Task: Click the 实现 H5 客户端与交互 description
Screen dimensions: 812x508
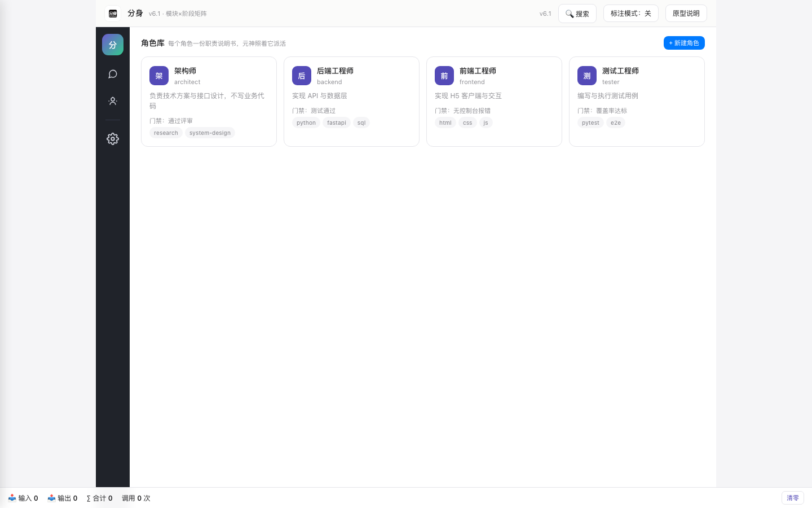Action: coord(468,96)
